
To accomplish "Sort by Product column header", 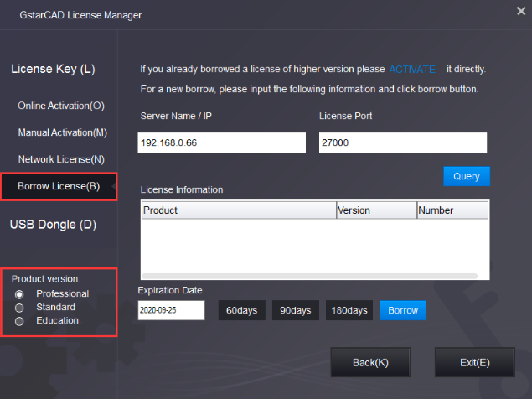I will (x=239, y=210).
